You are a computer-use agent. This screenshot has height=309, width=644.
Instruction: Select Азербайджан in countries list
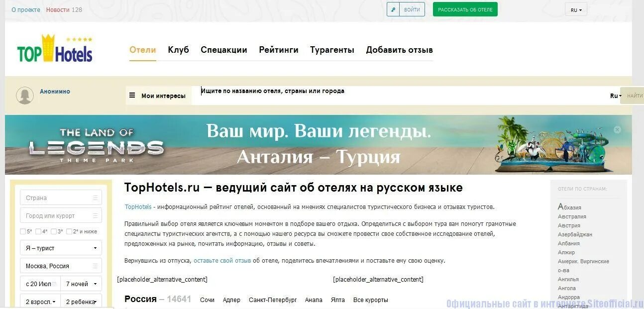tap(575, 234)
